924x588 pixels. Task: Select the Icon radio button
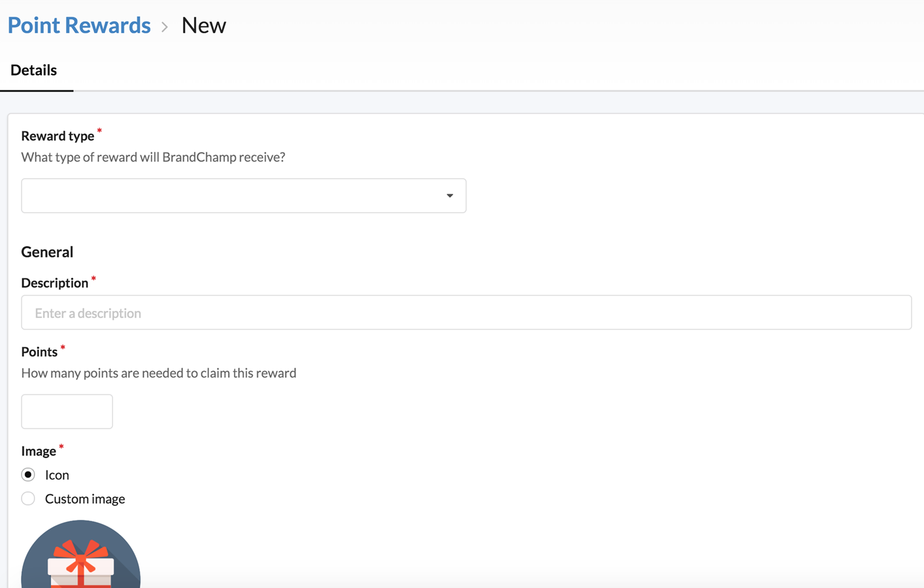[x=28, y=475]
